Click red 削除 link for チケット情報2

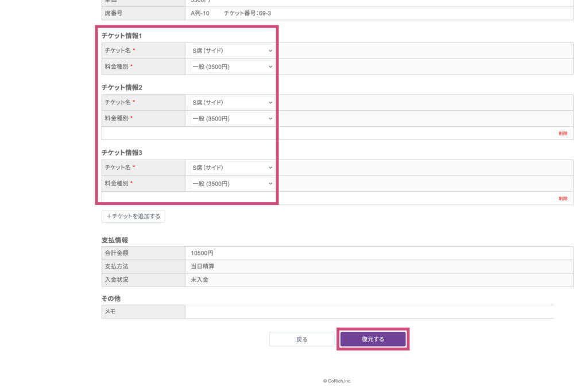pyautogui.click(x=562, y=133)
